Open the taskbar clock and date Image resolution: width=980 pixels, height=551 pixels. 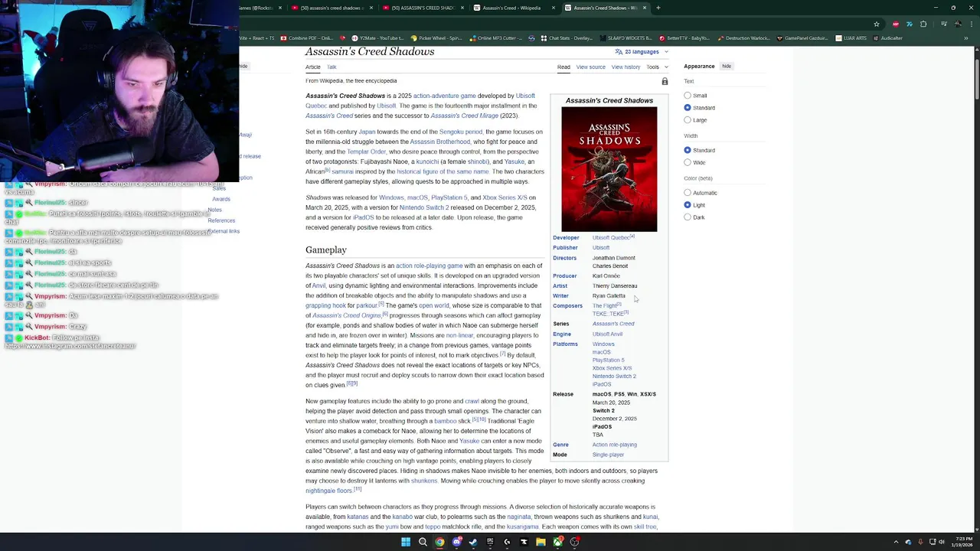click(962, 542)
